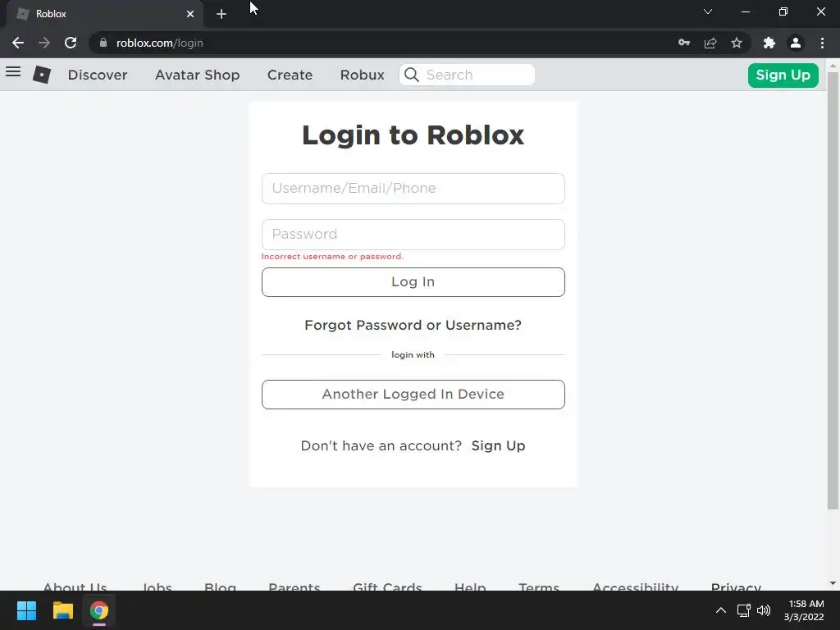
Task: Click the address bar URL roblox.com/login
Action: pyautogui.click(x=160, y=43)
